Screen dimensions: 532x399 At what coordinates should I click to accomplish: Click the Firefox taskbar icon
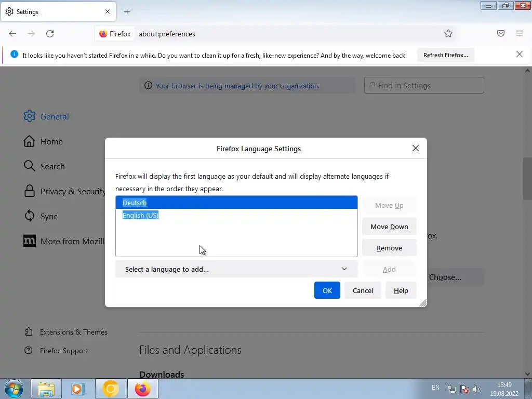coord(142,389)
